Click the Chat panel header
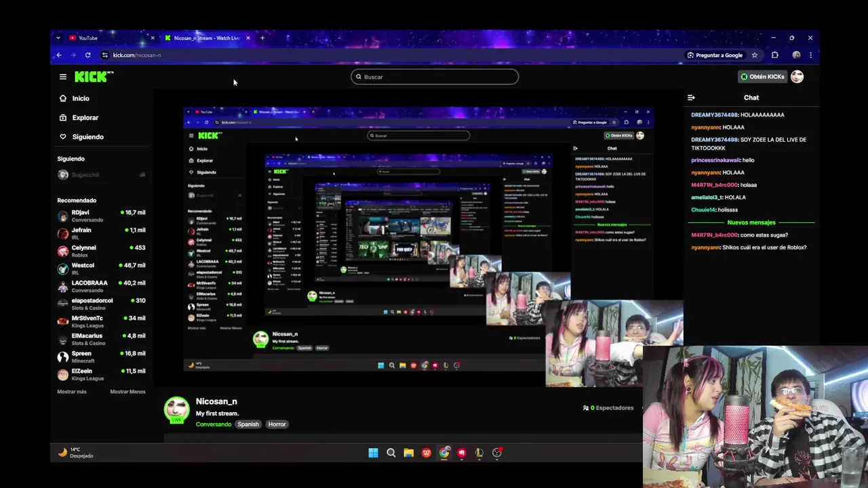The width and height of the screenshot is (868, 488). (751, 98)
